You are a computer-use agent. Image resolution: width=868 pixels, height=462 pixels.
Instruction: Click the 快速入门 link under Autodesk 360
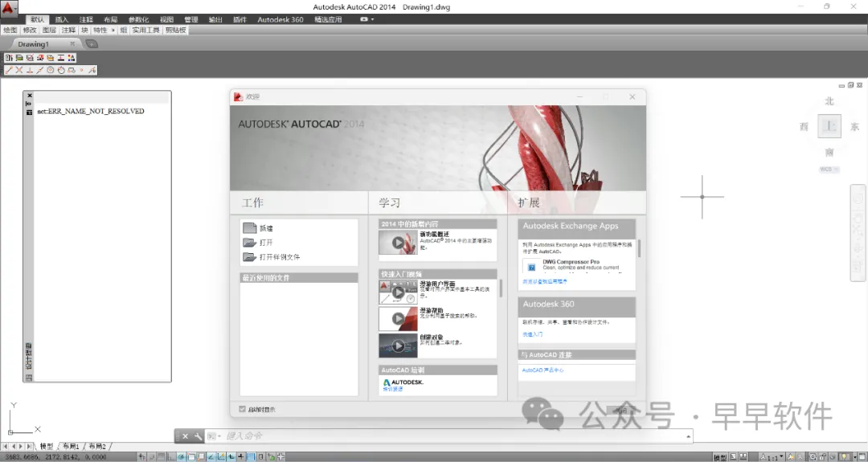[x=533, y=334]
